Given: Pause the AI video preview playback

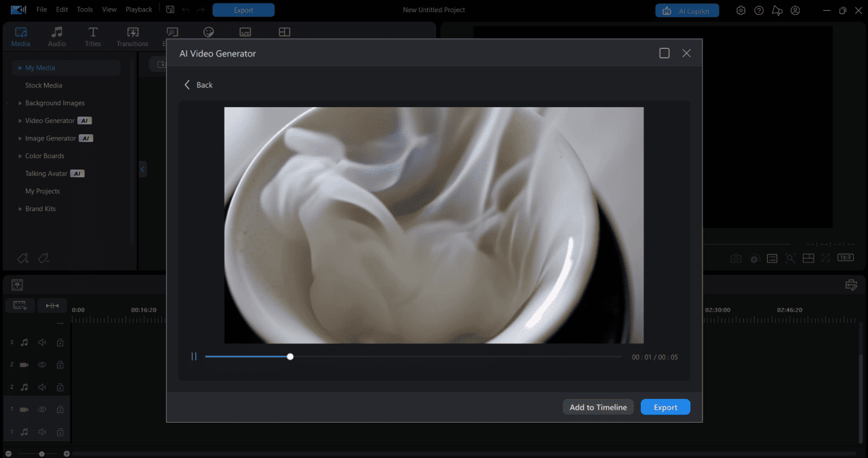Looking at the screenshot, I should tap(194, 356).
